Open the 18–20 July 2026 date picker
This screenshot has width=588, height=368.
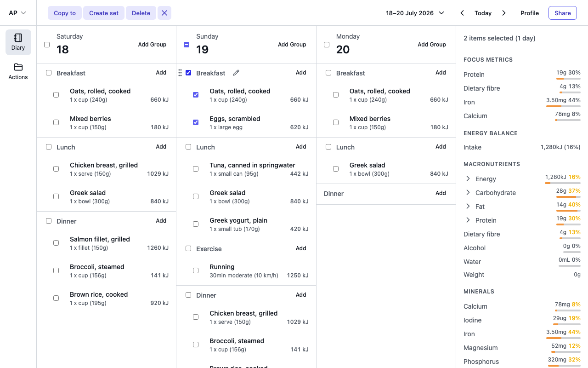[x=415, y=13]
